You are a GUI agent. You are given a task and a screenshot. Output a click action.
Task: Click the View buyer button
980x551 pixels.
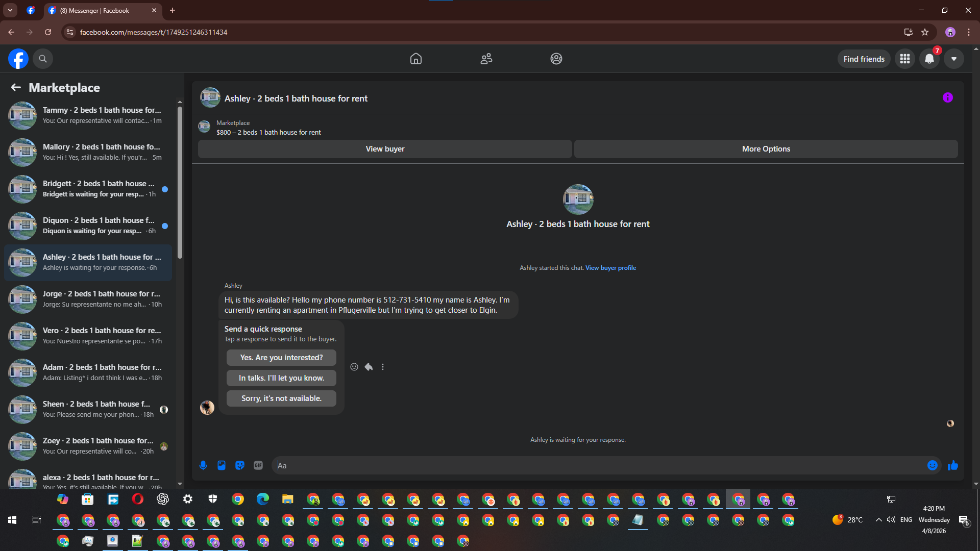click(x=385, y=149)
